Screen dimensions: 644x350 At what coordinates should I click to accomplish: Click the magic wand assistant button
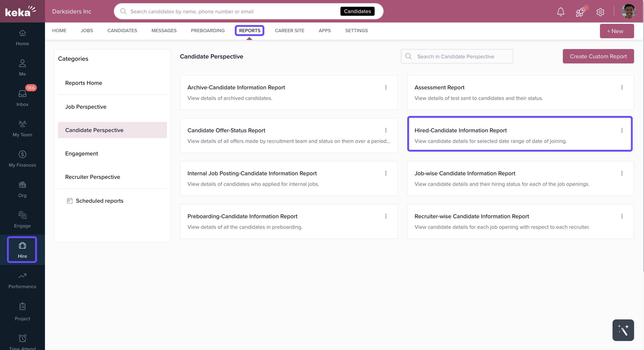pos(623,330)
